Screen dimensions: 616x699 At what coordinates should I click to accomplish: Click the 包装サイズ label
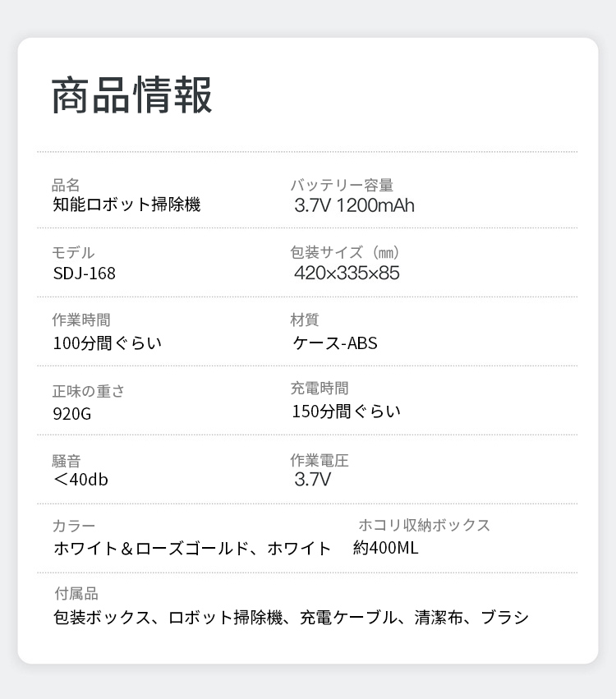click(x=345, y=253)
